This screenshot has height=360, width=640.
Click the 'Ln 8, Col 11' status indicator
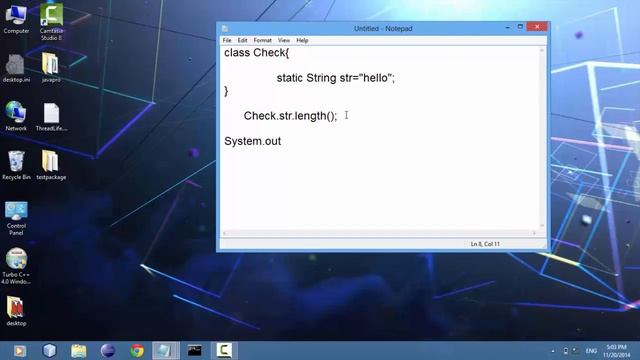(x=485, y=244)
